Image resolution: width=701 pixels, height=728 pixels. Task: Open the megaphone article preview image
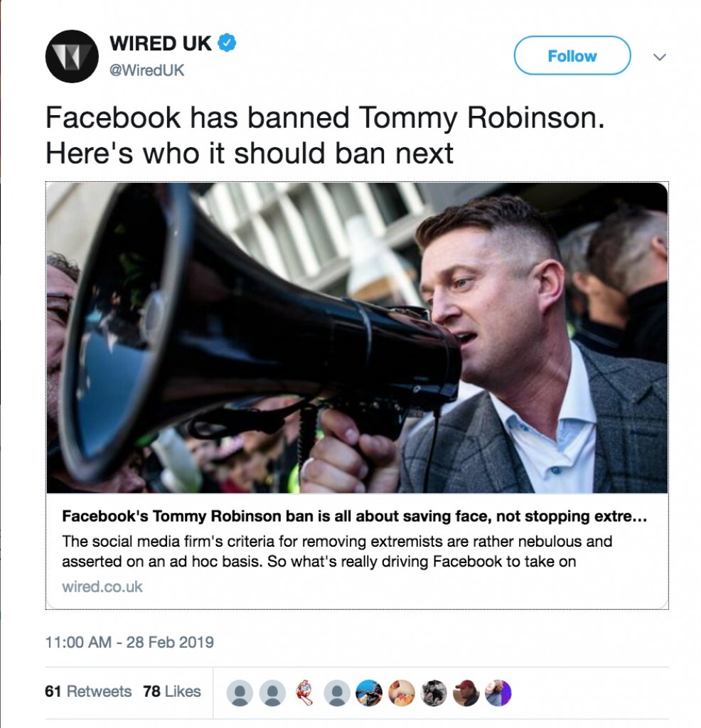point(357,338)
